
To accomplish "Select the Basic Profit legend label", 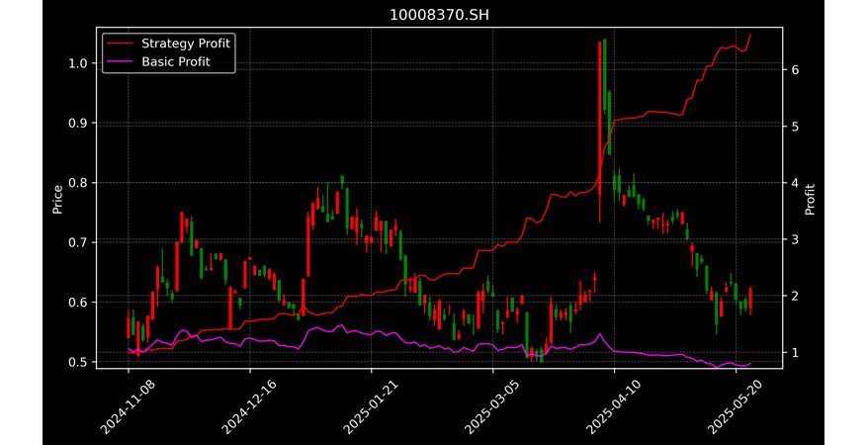I will (176, 61).
